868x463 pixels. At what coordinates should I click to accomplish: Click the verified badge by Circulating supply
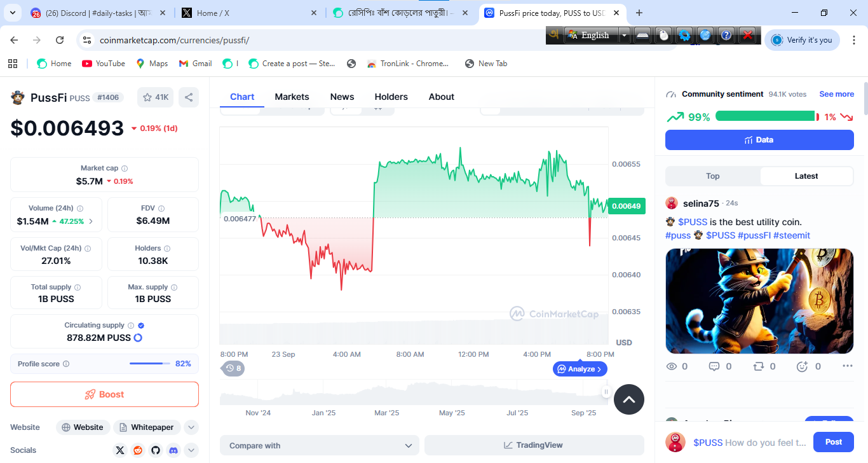point(141,326)
